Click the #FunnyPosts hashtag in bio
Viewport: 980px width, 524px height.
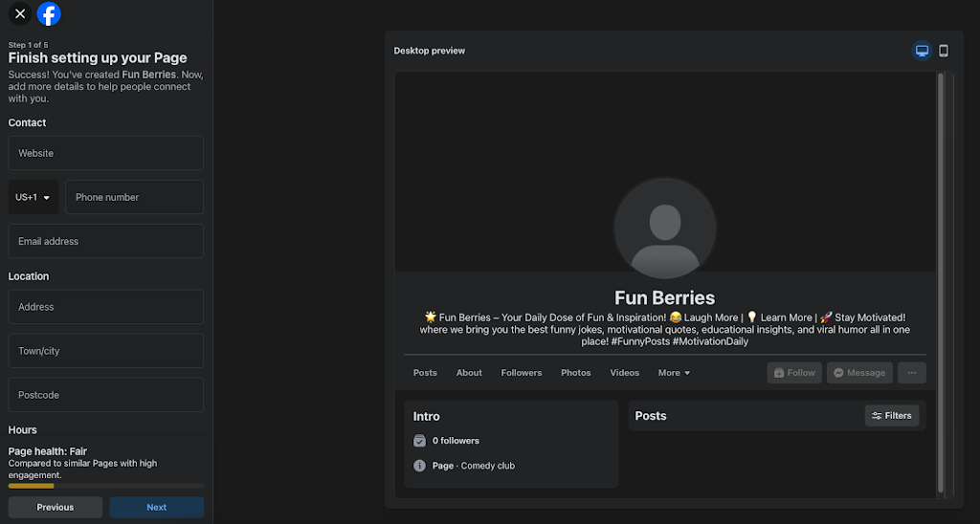click(x=640, y=341)
